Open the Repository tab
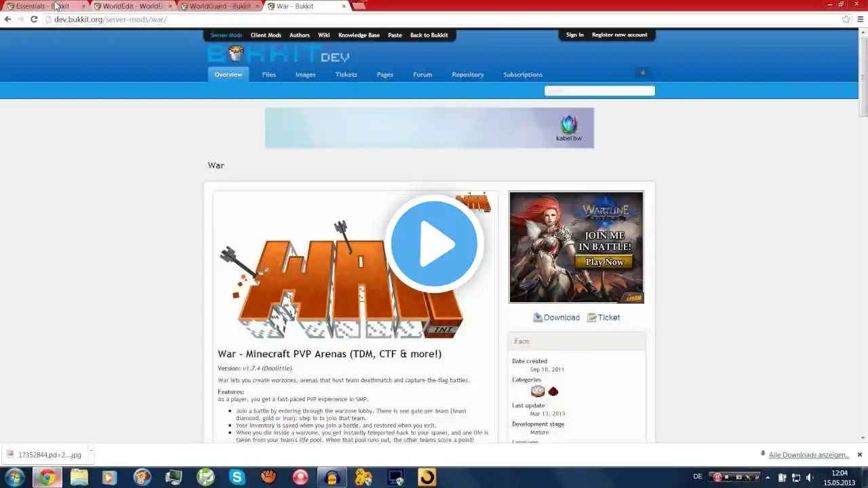This screenshot has height=488, width=868. tap(468, 75)
